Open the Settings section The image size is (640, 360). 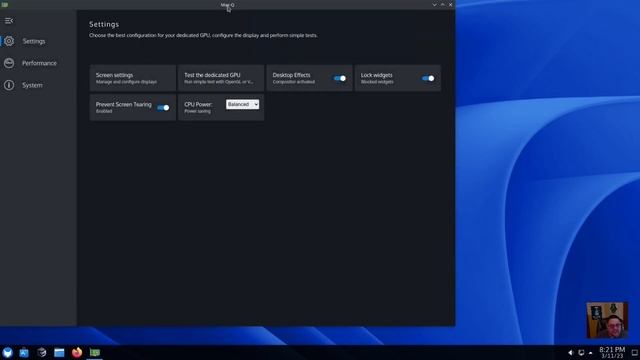[34, 41]
